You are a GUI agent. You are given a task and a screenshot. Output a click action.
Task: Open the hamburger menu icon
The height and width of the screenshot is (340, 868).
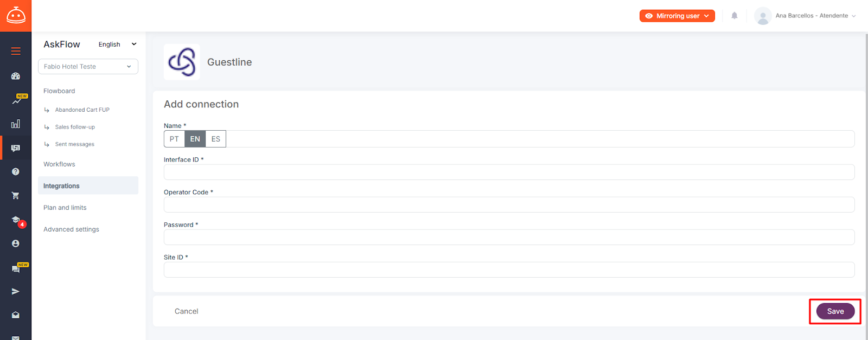16,51
